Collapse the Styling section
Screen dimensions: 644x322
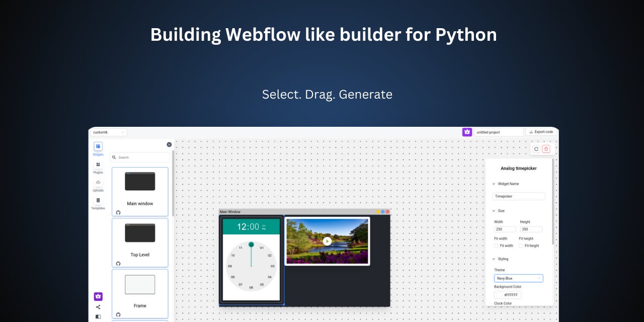click(x=494, y=259)
